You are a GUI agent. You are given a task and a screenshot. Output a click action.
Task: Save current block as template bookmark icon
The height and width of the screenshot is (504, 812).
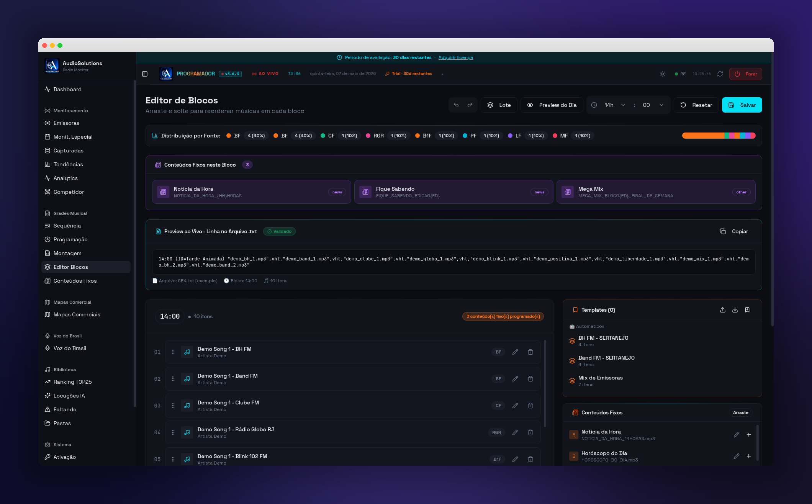tap(747, 310)
